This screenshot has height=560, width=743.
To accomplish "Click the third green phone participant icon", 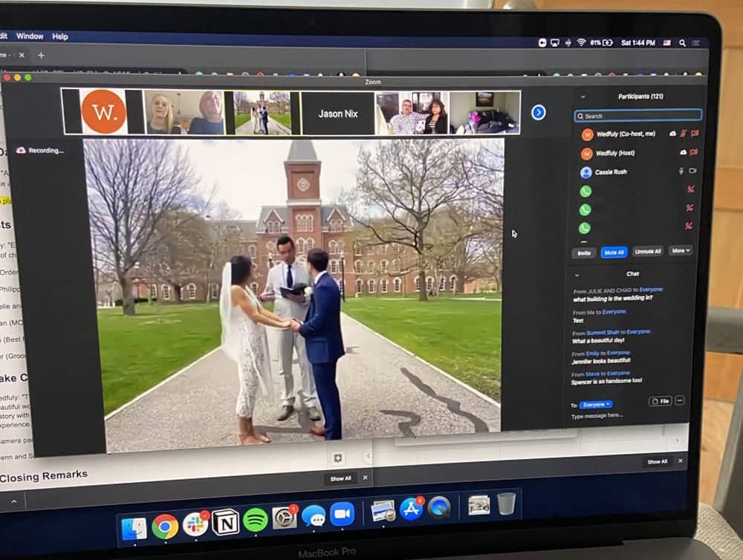I will [x=585, y=228].
